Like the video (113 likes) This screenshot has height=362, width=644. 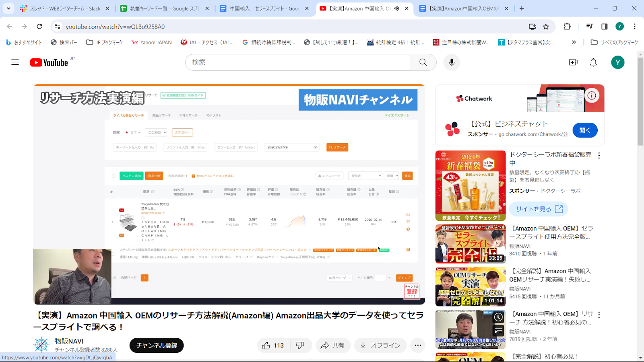(x=273, y=346)
